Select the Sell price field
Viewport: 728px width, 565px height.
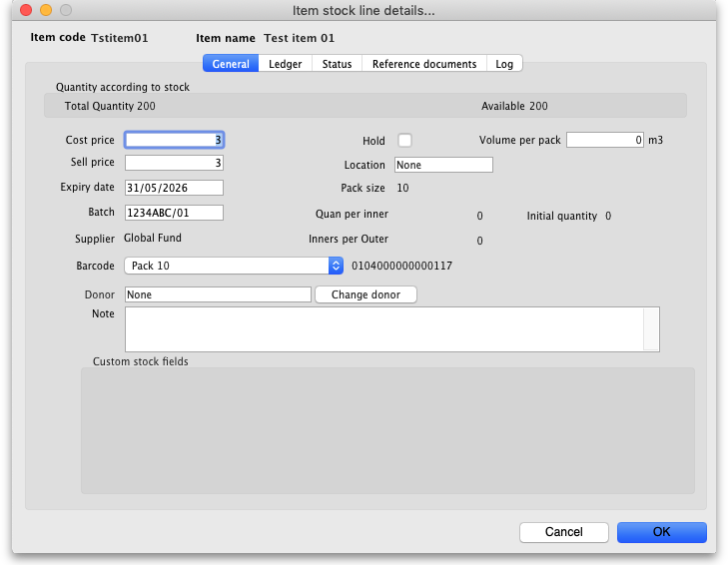click(x=174, y=163)
